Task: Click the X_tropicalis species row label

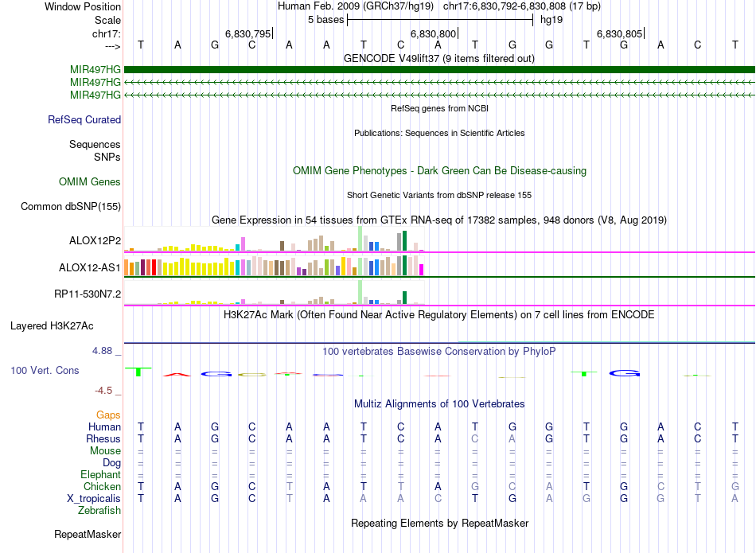Action: (x=94, y=499)
